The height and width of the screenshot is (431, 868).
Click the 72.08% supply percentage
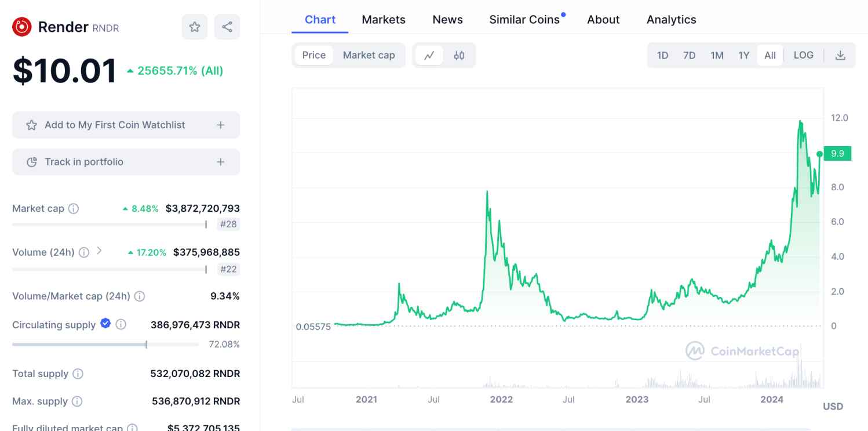tap(224, 345)
